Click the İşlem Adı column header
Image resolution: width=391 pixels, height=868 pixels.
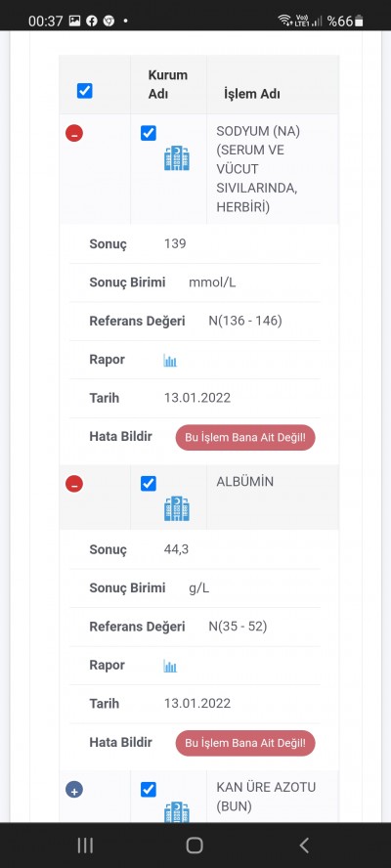[x=252, y=94]
